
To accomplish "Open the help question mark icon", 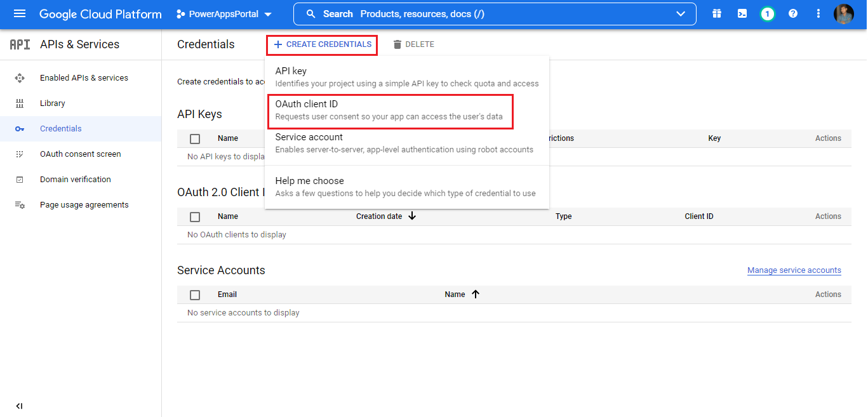I will [792, 14].
